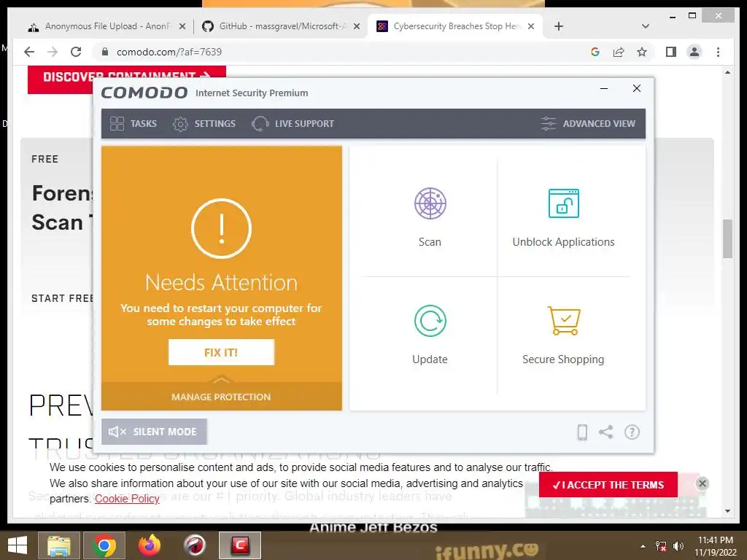This screenshot has height=560, width=747.
Task: Open the Chrome three-dot menu
Action: pyautogui.click(x=718, y=52)
